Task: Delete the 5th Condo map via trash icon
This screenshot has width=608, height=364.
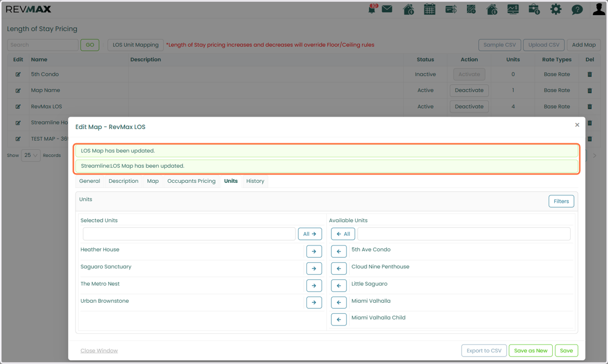Action: 589,74
